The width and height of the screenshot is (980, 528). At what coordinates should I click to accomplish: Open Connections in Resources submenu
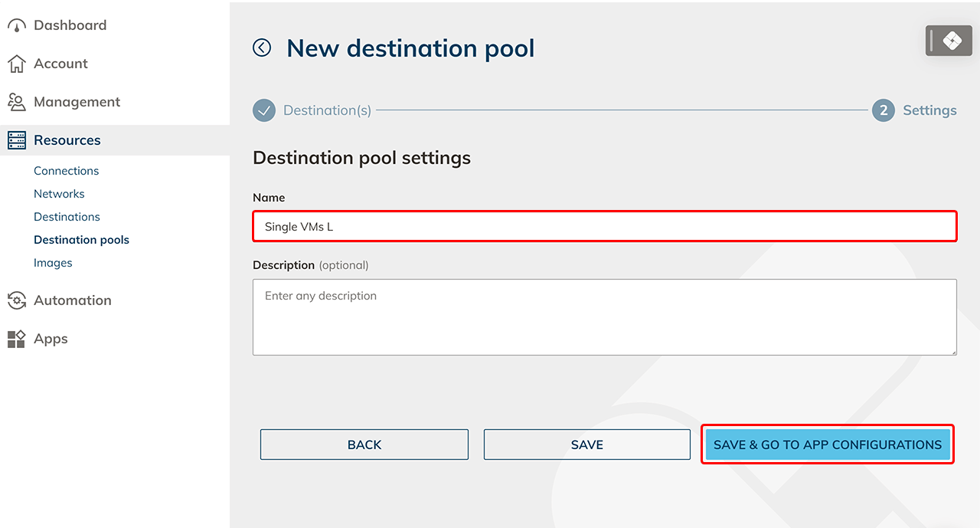[67, 171]
